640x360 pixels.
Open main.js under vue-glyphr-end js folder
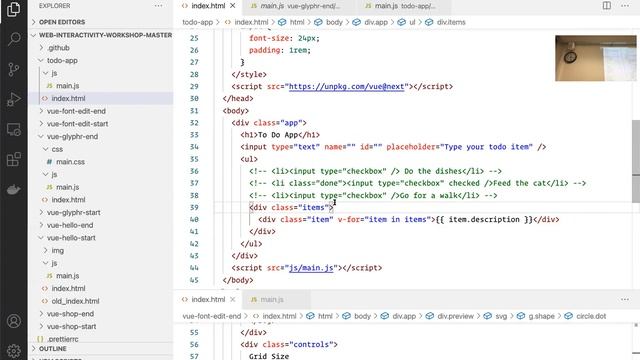(x=67, y=187)
